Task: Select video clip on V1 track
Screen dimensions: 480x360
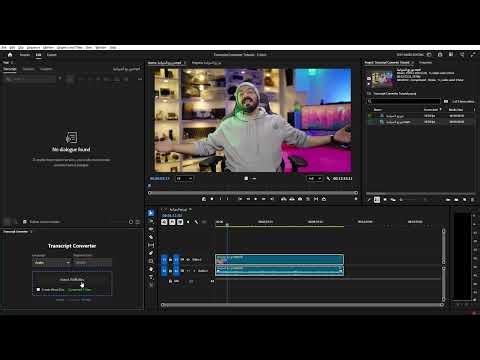Action: tap(279, 259)
